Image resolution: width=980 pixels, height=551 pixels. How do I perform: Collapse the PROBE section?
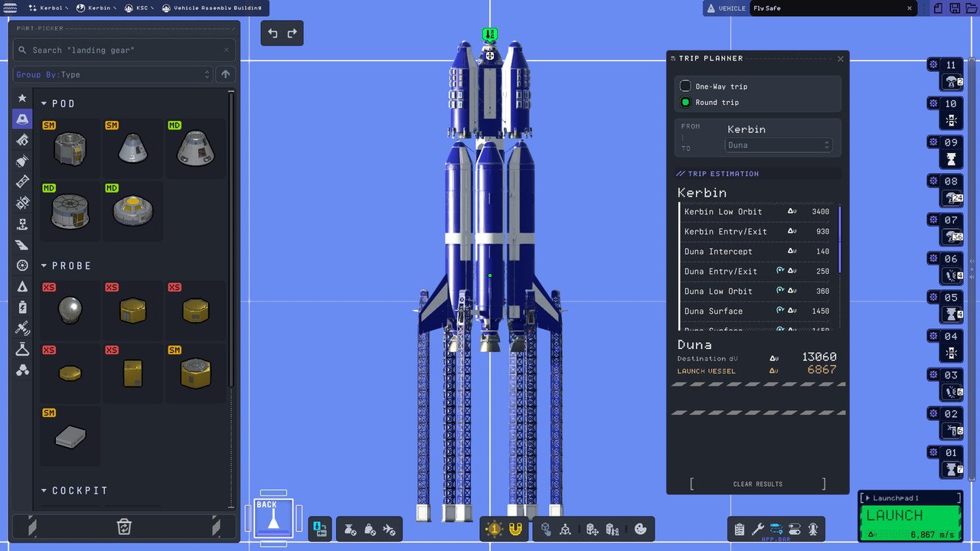click(x=44, y=266)
